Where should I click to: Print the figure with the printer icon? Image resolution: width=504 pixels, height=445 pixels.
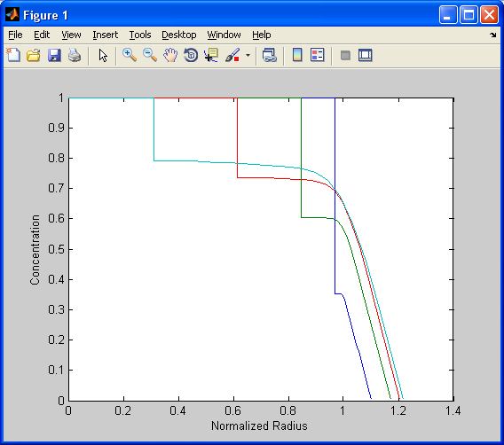click(x=75, y=55)
